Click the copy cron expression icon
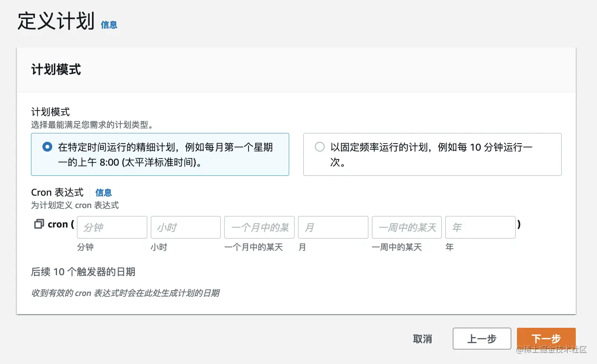Viewport: 597px width, 364px height. (39, 224)
